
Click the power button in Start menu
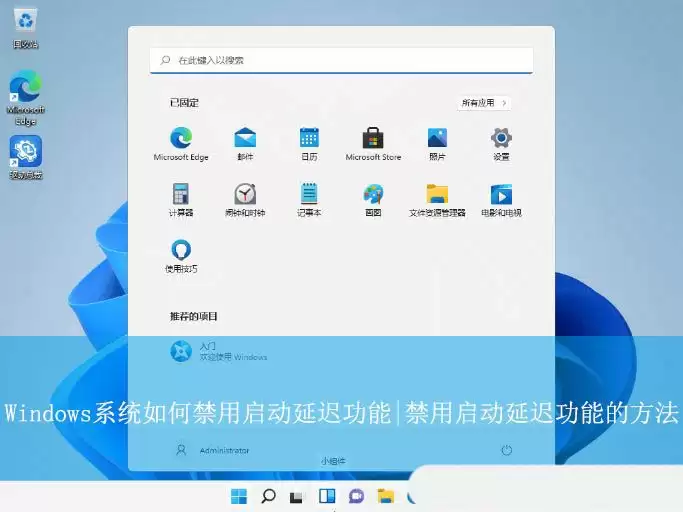[x=506, y=450]
